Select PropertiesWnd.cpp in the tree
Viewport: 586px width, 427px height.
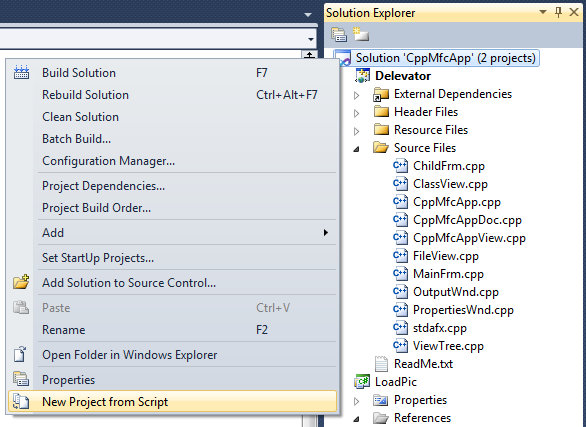(x=463, y=310)
